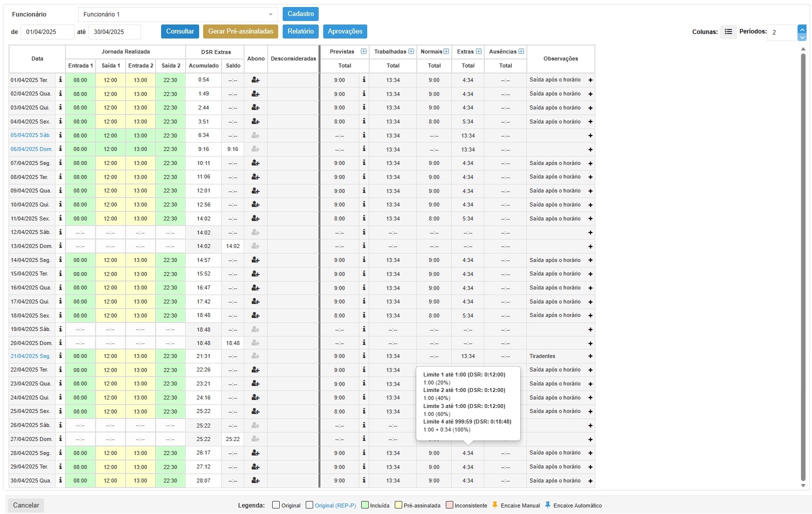The height and width of the screenshot is (514, 812).
Task: Click the Períodos number field
Action: [x=782, y=32]
